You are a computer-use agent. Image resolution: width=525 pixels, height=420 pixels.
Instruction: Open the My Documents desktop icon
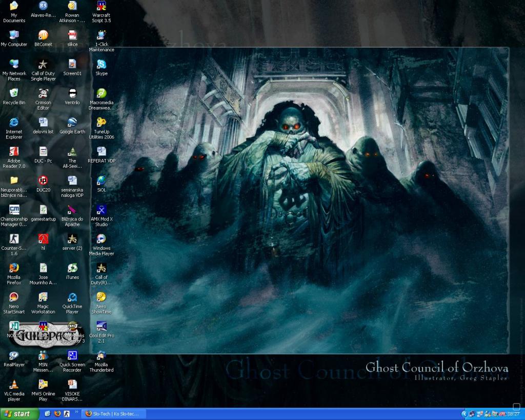pyautogui.click(x=14, y=12)
